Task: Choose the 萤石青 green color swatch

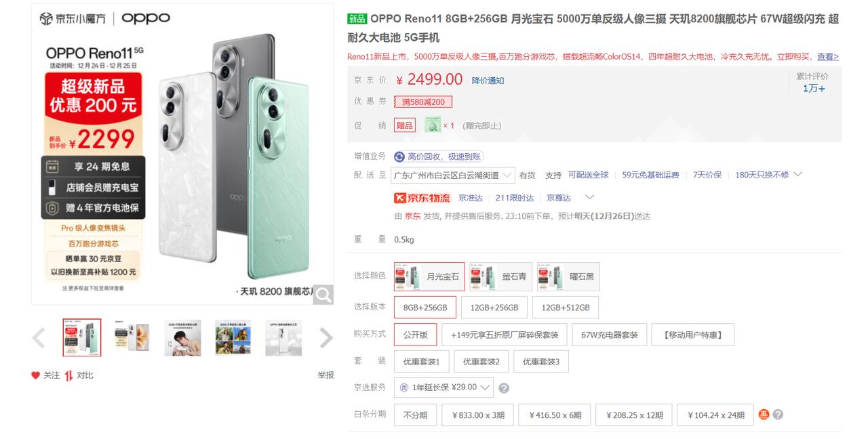Action: pos(500,276)
